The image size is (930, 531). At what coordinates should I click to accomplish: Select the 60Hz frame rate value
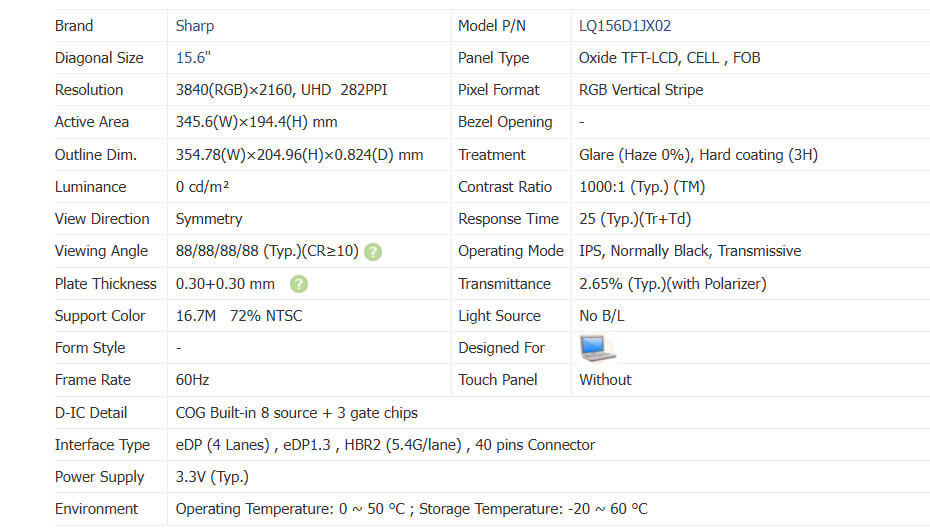tap(192, 380)
